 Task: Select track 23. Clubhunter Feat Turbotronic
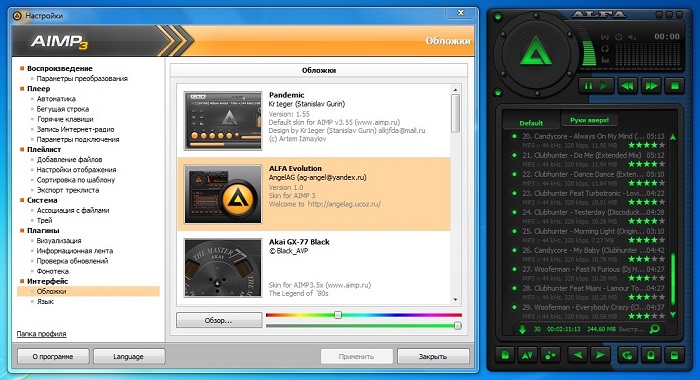(589, 197)
